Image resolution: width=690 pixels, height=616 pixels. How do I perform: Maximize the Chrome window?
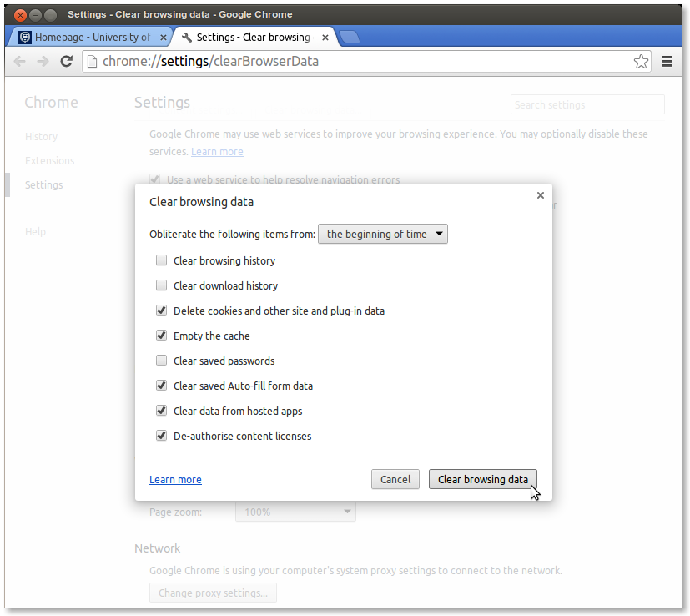tap(51, 15)
